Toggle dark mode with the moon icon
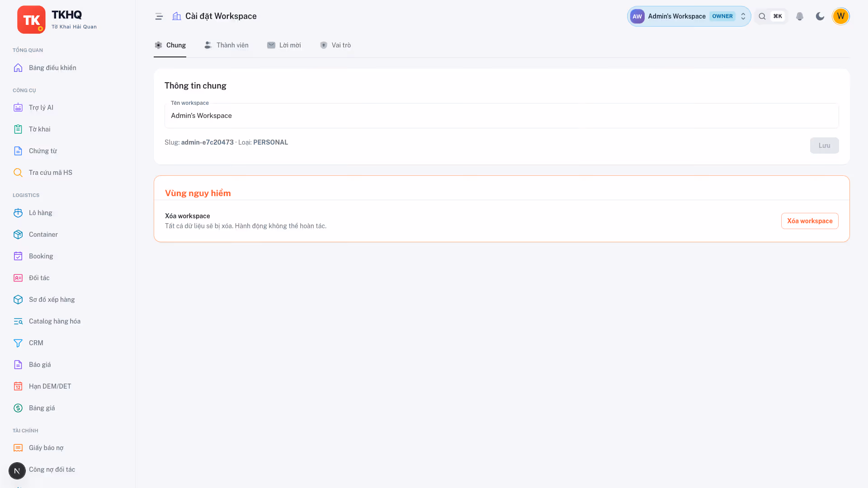Image resolution: width=868 pixels, height=488 pixels. coord(820,16)
